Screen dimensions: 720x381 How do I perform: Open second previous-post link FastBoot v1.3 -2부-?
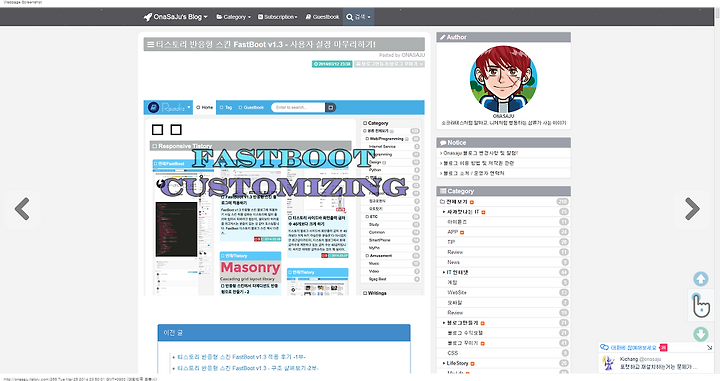(248, 368)
